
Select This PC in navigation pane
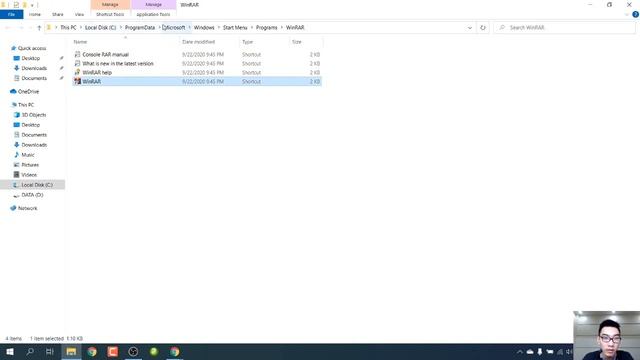coord(26,105)
